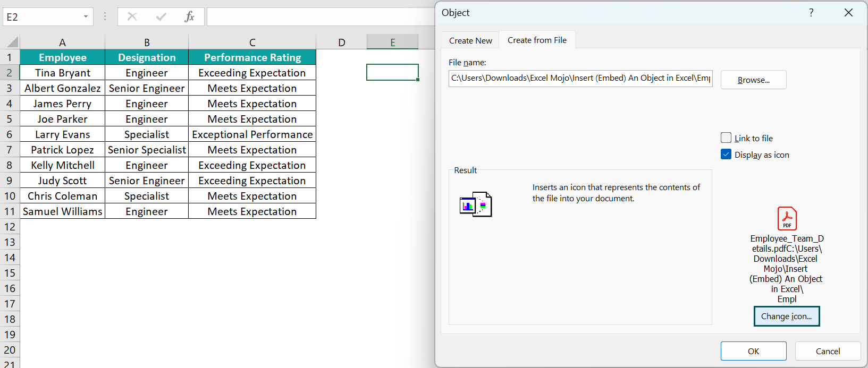Select cell containing Tina Bryant

click(x=62, y=73)
